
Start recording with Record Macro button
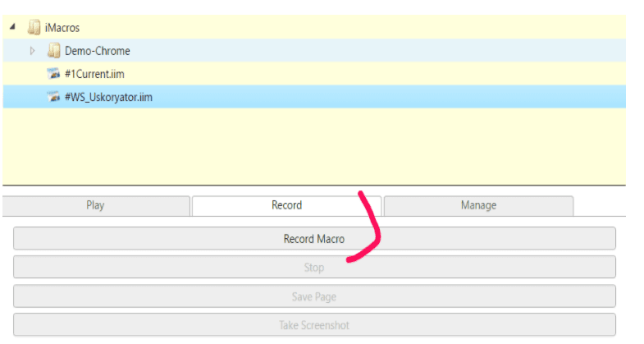point(314,238)
